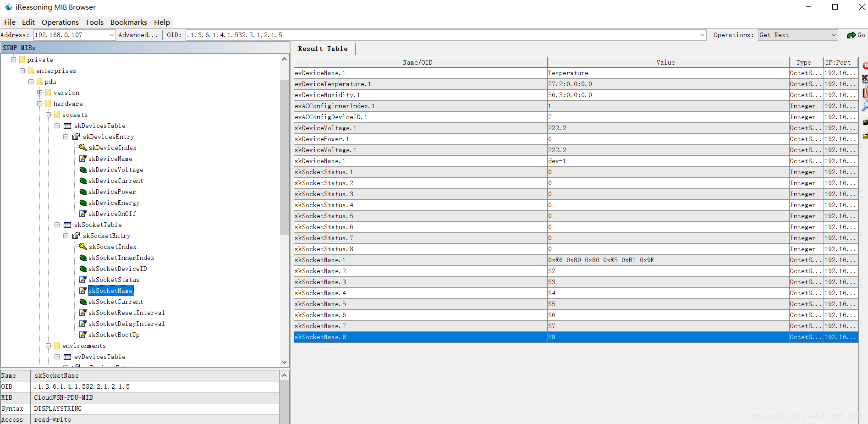Click the key icon beside skSocketIndex
Viewport: 868px width, 424px height.
pos(83,247)
